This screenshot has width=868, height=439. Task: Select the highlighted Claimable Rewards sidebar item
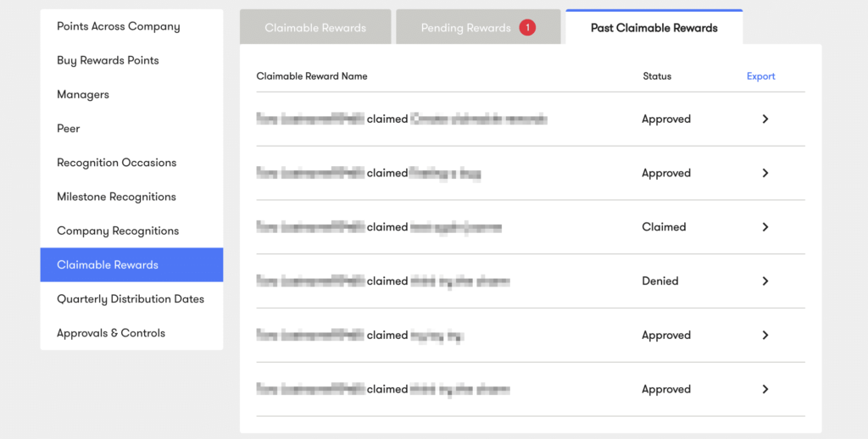coord(131,264)
